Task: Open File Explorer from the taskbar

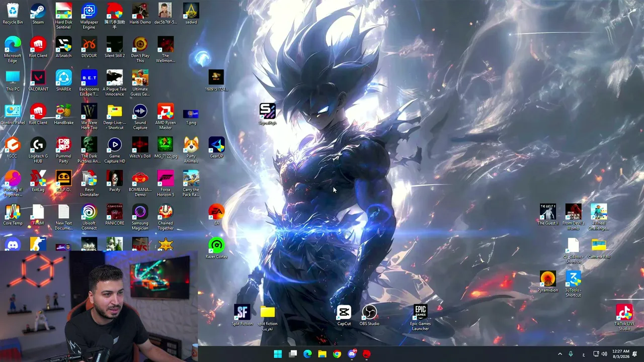Action: 322,354
